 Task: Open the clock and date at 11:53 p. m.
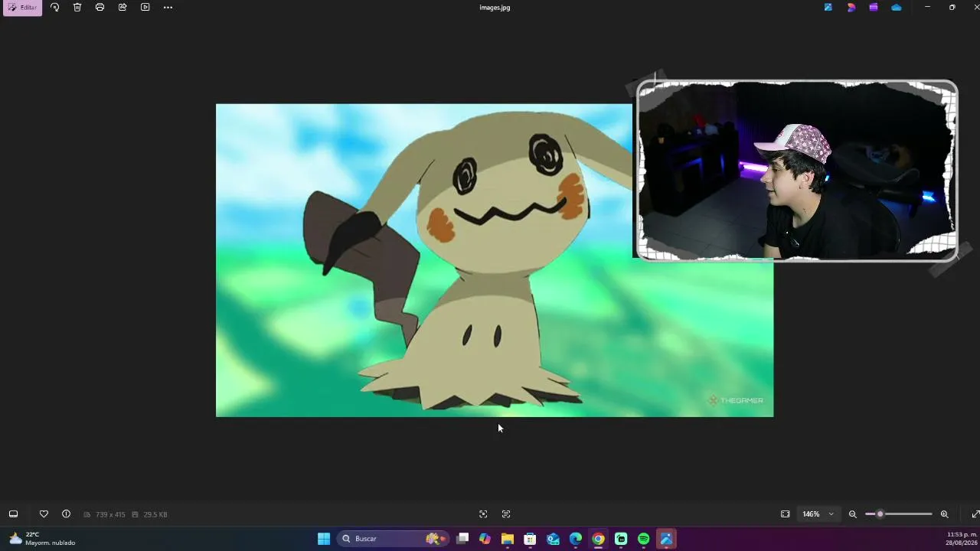click(x=962, y=539)
